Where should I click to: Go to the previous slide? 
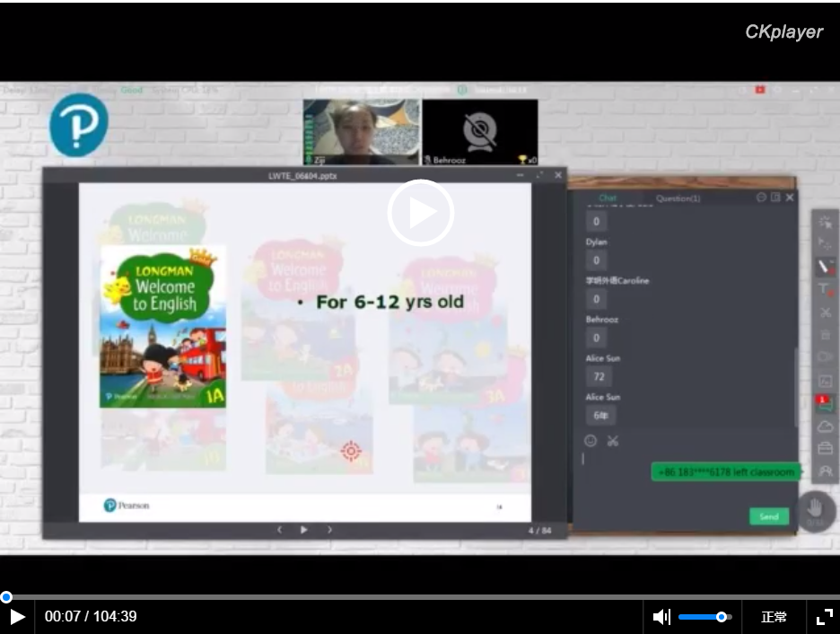(279, 530)
